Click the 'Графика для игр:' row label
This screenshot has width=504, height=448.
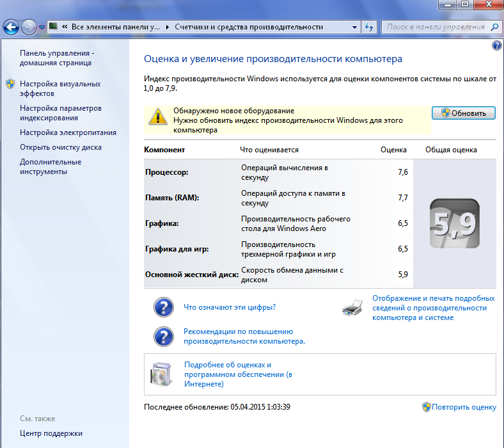tap(177, 249)
